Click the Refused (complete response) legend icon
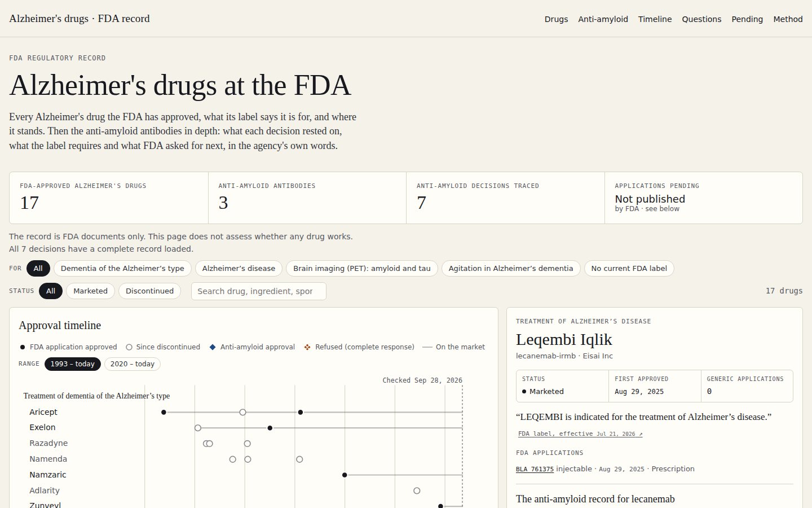 307,347
